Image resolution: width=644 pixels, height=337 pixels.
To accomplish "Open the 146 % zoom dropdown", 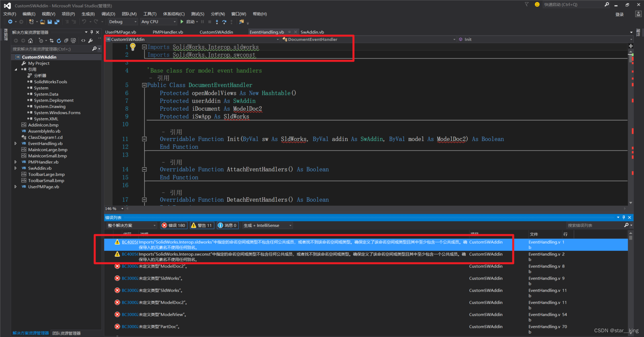I will (122, 209).
